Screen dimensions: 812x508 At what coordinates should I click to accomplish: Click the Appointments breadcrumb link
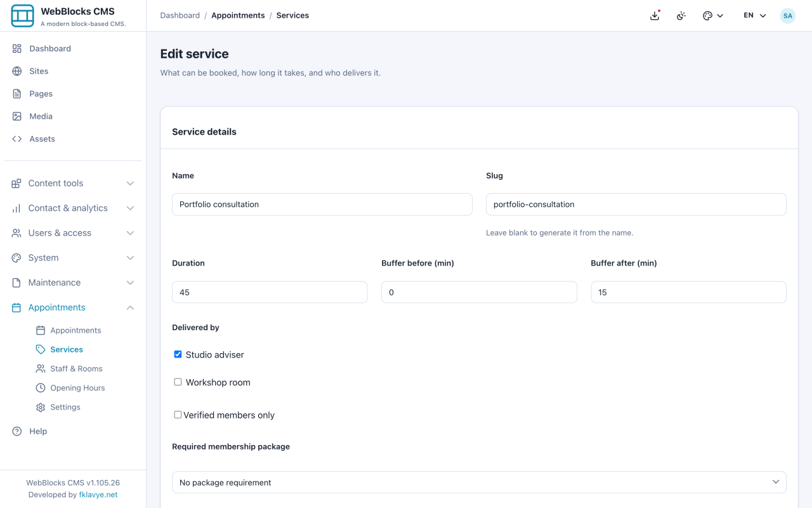point(238,15)
